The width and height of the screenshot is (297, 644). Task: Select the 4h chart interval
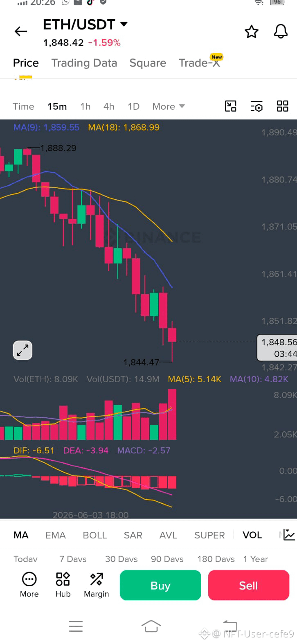click(x=109, y=106)
